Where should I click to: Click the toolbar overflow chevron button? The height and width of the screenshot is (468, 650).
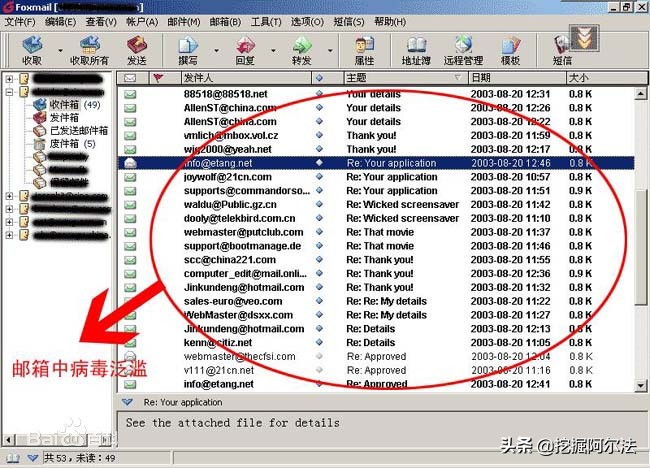(584, 38)
